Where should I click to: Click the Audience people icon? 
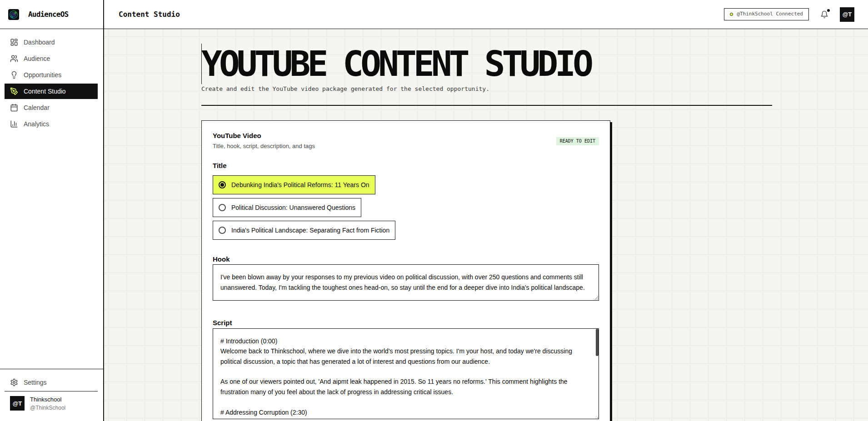click(x=14, y=59)
